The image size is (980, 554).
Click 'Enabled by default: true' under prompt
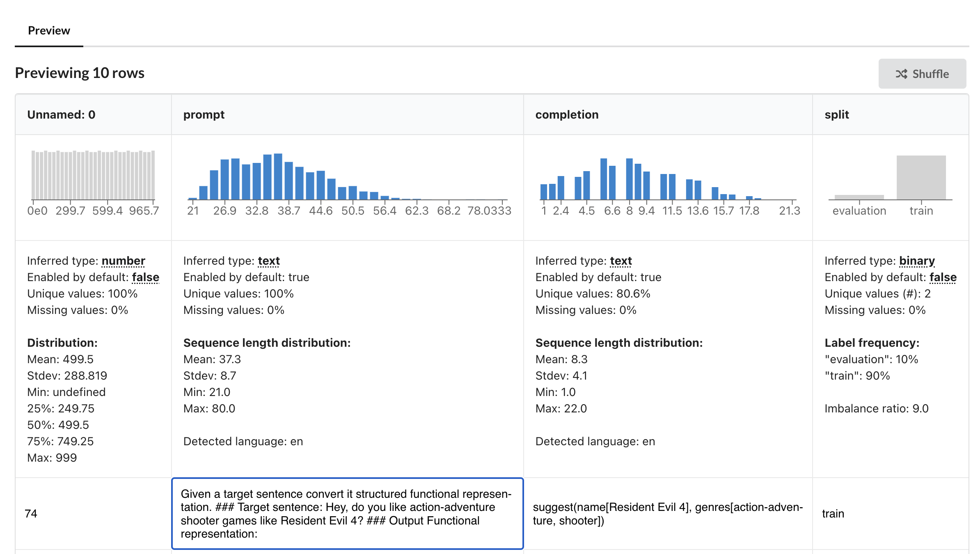(246, 277)
